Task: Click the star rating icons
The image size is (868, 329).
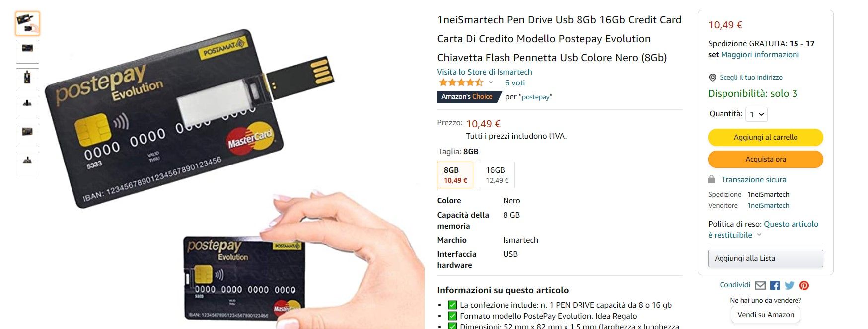Action: [x=461, y=82]
